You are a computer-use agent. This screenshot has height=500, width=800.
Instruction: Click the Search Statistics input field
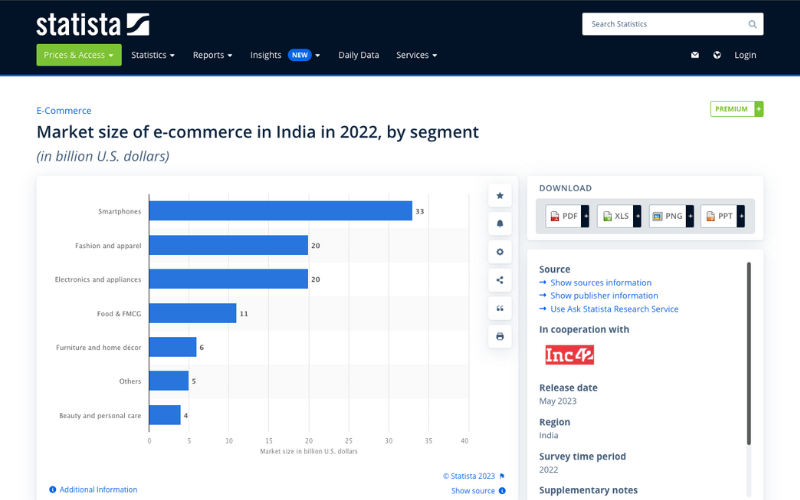[x=665, y=24]
